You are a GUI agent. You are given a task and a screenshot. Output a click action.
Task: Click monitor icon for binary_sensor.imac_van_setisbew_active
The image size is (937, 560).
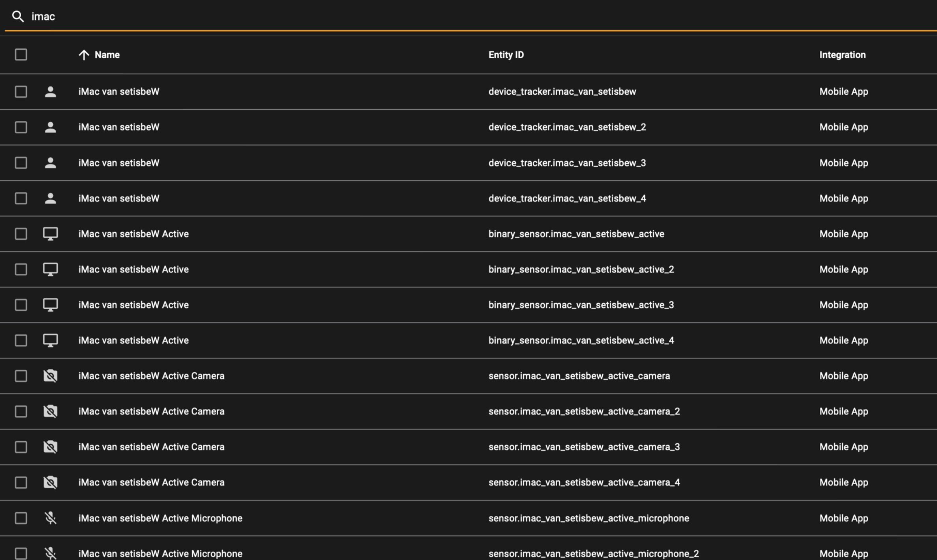click(50, 233)
